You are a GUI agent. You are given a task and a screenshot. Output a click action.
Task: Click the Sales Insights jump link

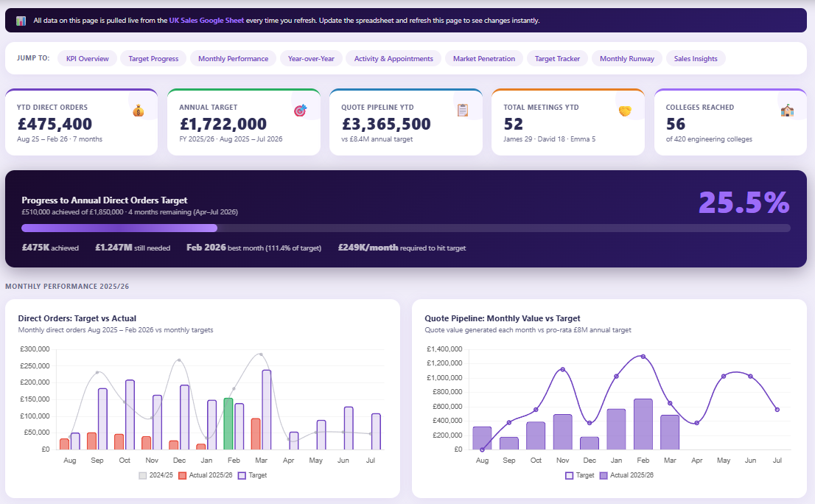tap(695, 57)
